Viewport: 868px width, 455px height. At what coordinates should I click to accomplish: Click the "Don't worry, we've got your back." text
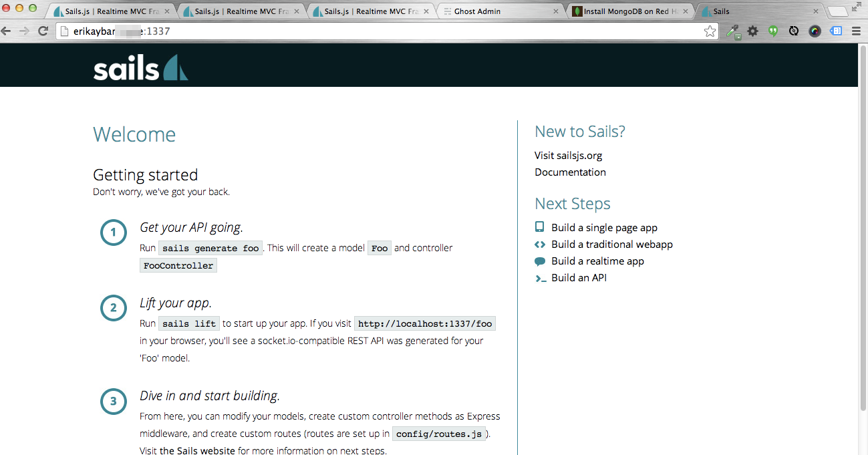[x=161, y=192]
